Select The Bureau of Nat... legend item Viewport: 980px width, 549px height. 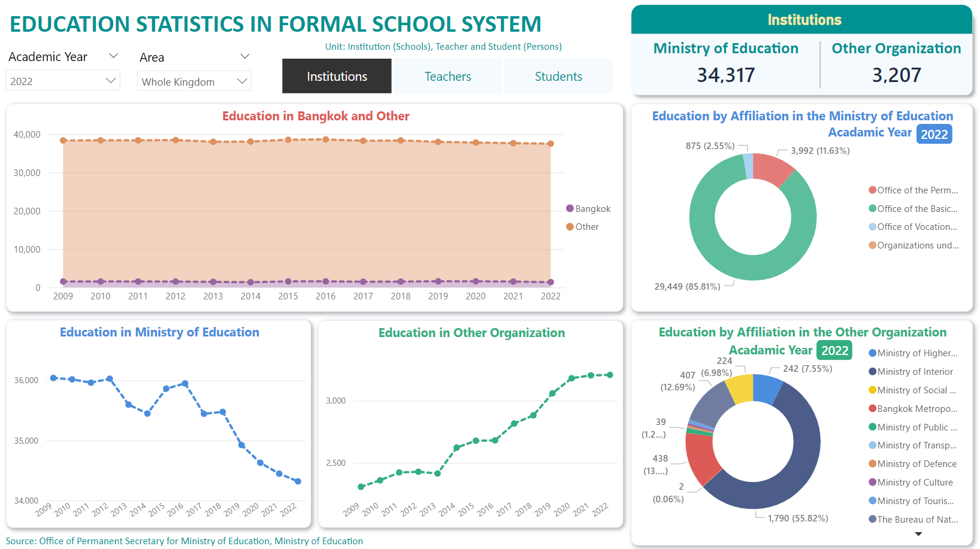[914, 520]
